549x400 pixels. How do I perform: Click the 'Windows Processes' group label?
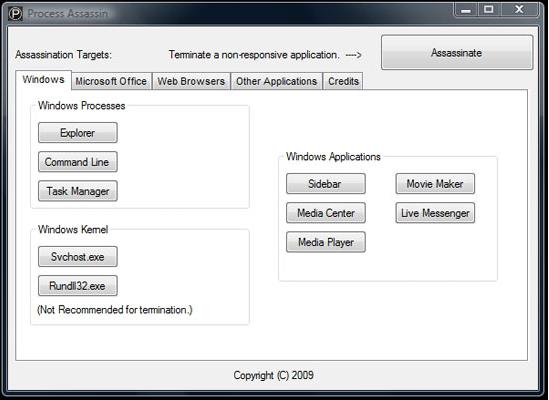(x=82, y=105)
